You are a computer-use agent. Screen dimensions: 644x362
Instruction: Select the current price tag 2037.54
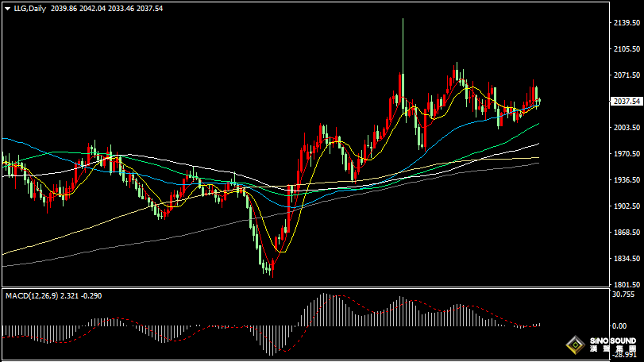(x=627, y=102)
